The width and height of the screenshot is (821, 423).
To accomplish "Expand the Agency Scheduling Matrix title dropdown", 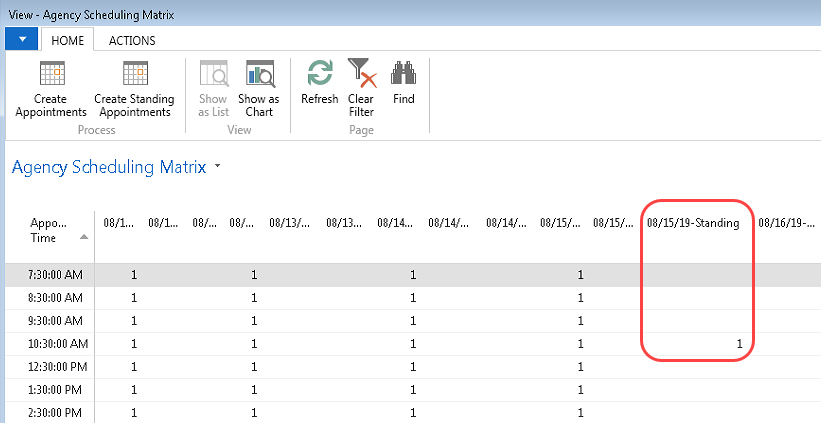I will [x=217, y=168].
